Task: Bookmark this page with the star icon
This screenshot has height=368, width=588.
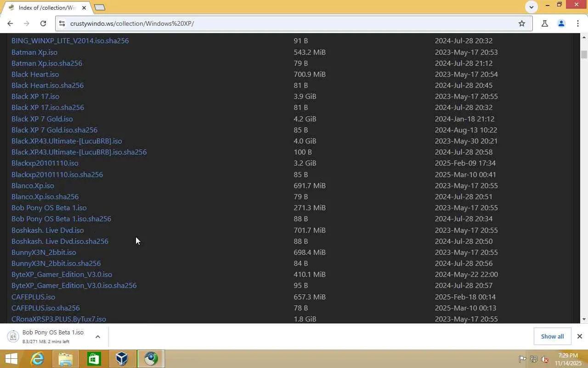Action: coord(522,23)
